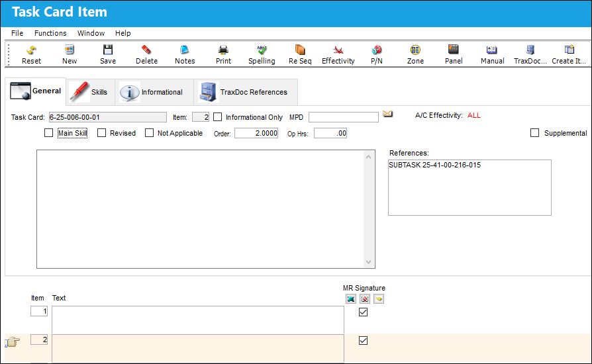Click the Create It toolbar icon
Screen dimensions: 592x364
(x=569, y=50)
